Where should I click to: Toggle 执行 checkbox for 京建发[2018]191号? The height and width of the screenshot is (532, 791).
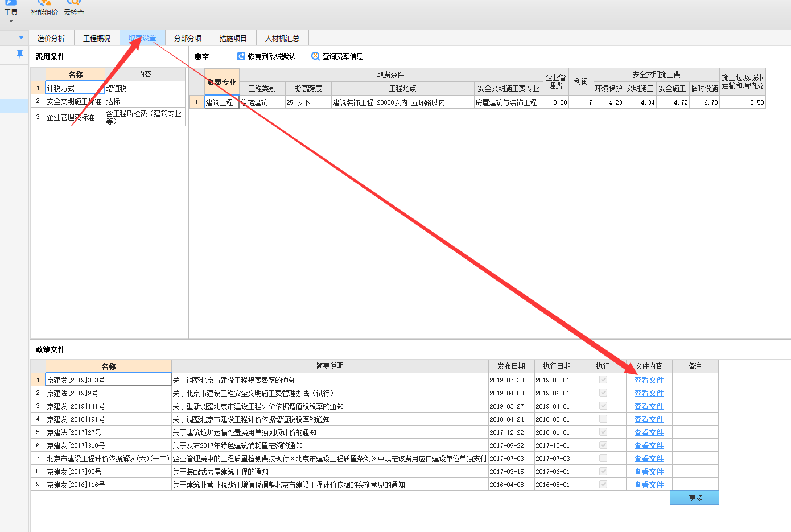click(x=603, y=419)
